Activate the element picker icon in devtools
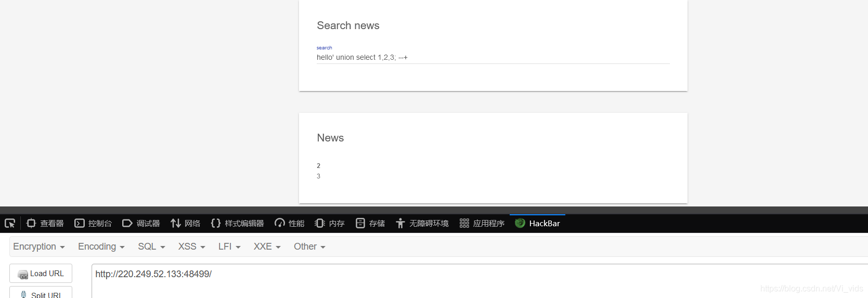 point(10,224)
